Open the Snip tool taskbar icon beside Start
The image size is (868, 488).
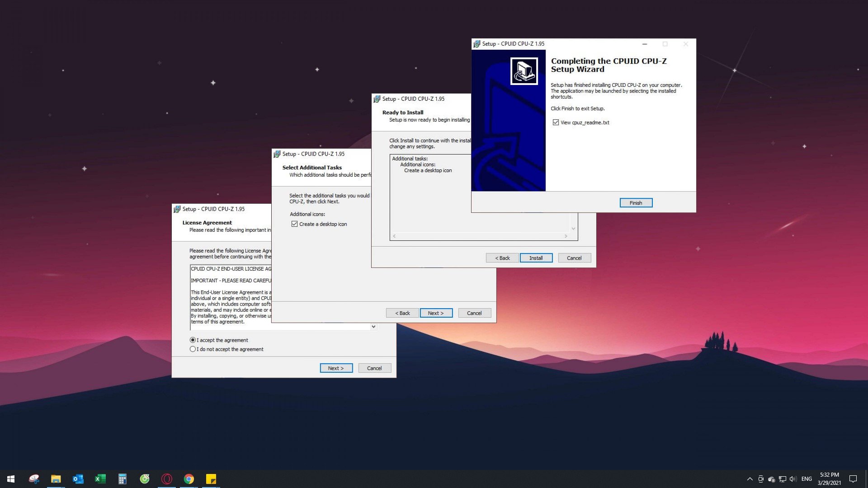pos(34,479)
